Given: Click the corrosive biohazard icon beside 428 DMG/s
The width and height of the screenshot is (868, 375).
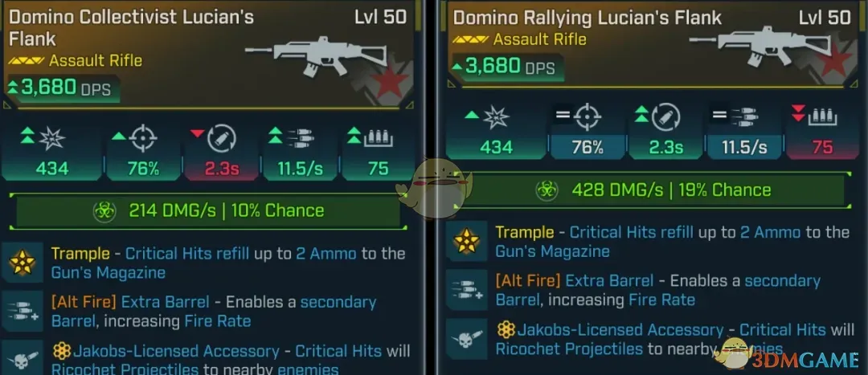Looking at the screenshot, I should 547,190.
